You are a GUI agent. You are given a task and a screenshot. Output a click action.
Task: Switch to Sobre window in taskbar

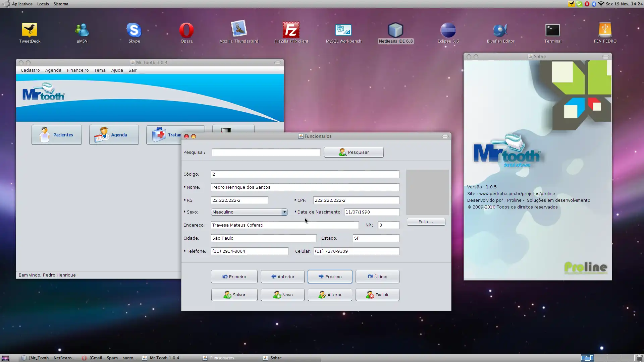tap(276, 358)
